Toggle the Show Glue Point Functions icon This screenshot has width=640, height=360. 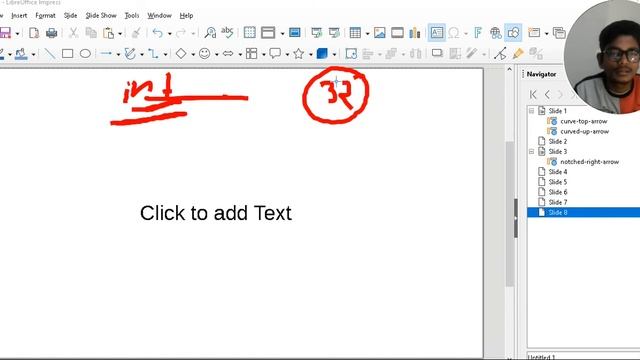(518, 53)
